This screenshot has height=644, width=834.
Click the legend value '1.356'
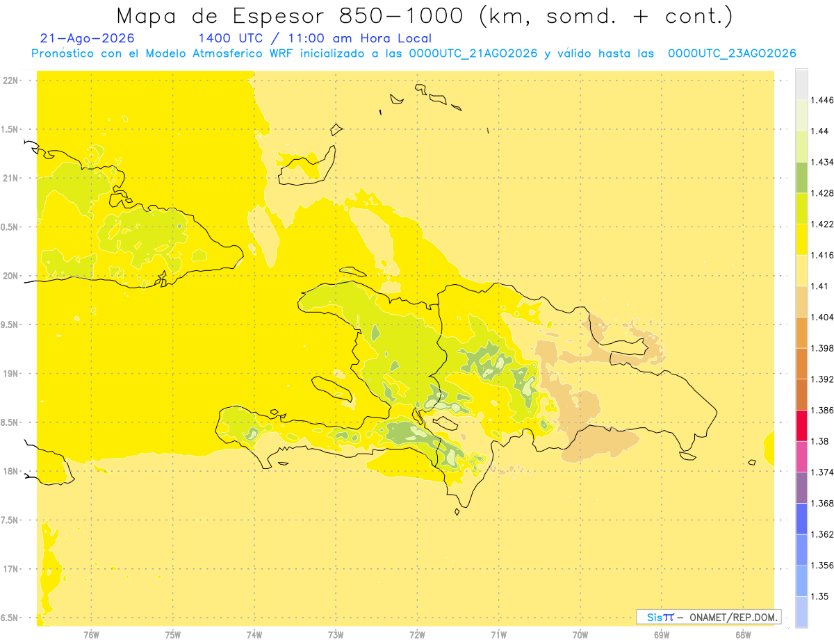[x=822, y=565]
